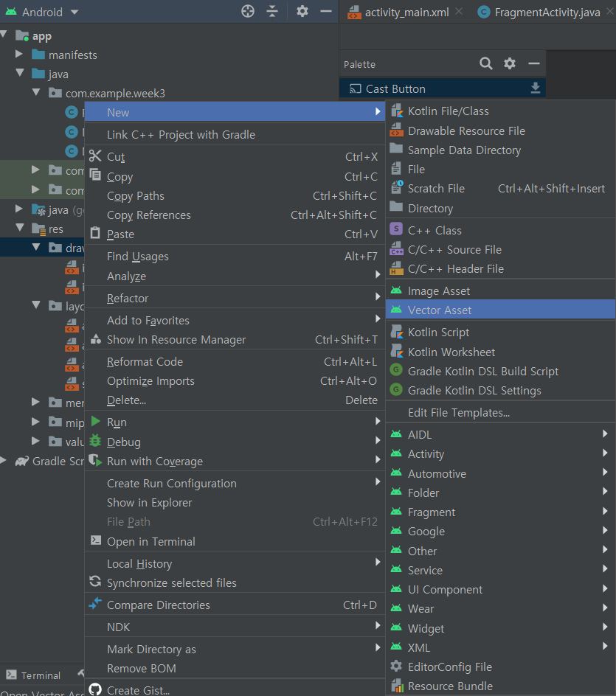616x696 pixels.
Task: Create a new Sample Data Directory
Action: coord(500,150)
